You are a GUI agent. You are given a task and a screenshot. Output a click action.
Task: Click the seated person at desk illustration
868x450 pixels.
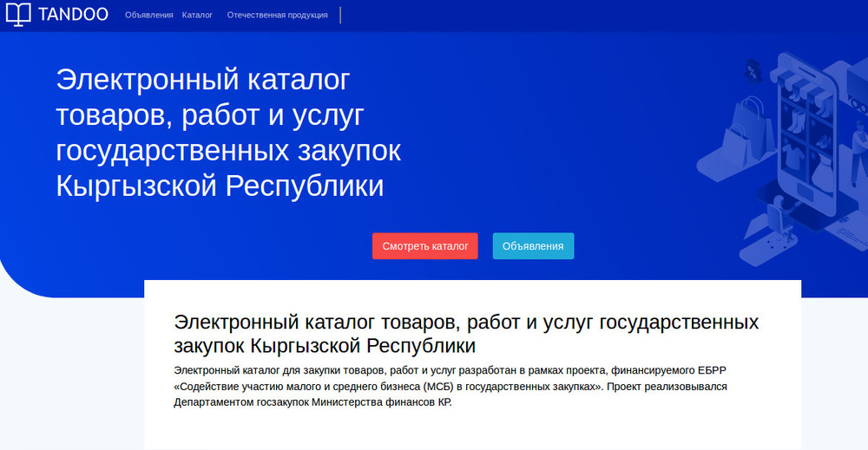click(x=779, y=214)
